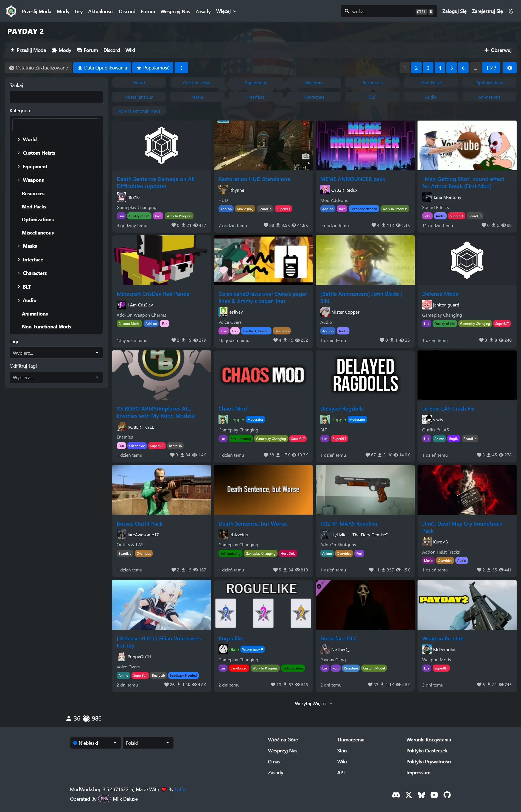Click Tana Montony's author avatar

(427, 197)
